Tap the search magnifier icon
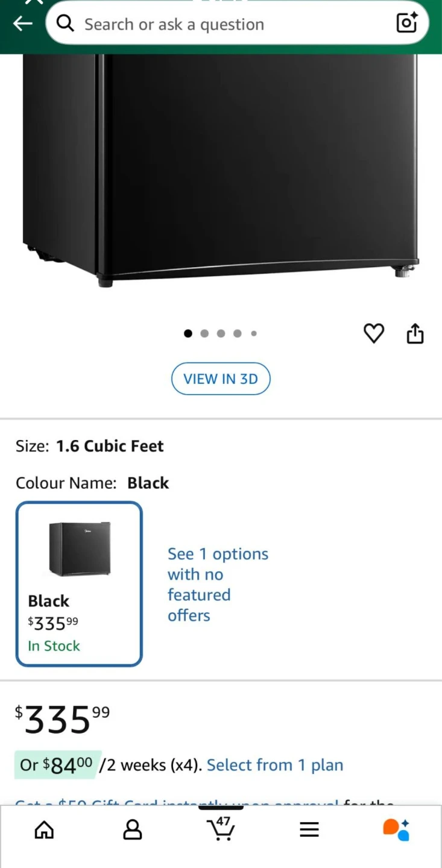The image size is (442, 868). click(65, 24)
